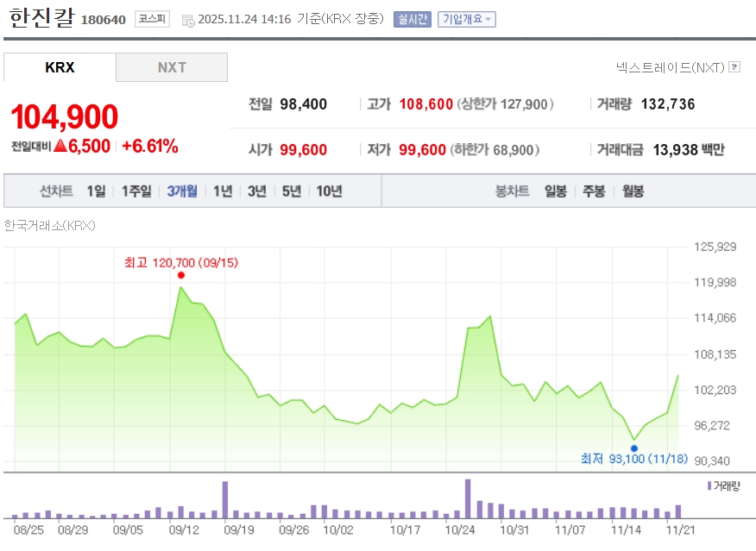This screenshot has width=756, height=551.
Task: Open the 기업개요 dropdown
Action: [466, 19]
